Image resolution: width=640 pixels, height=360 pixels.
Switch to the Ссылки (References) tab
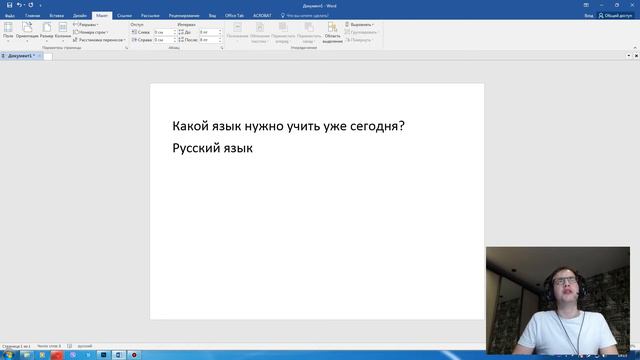pos(124,16)
